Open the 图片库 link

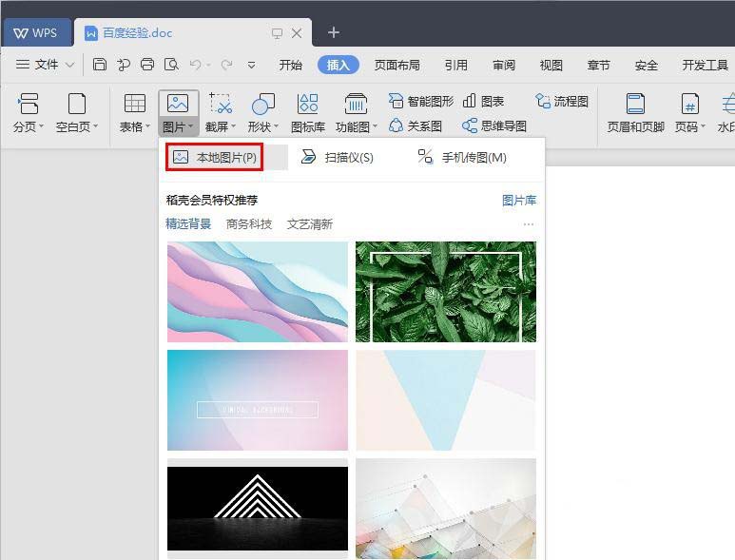(x=518, y=201)
